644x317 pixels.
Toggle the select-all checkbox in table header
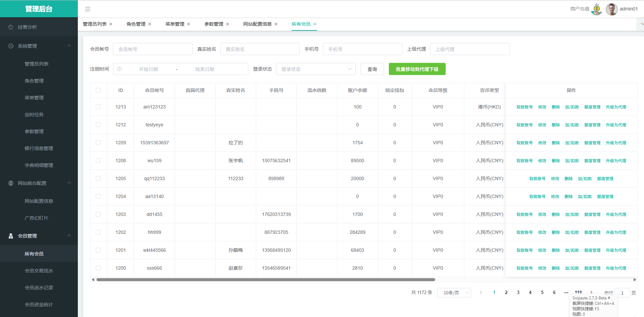point(98,90)
